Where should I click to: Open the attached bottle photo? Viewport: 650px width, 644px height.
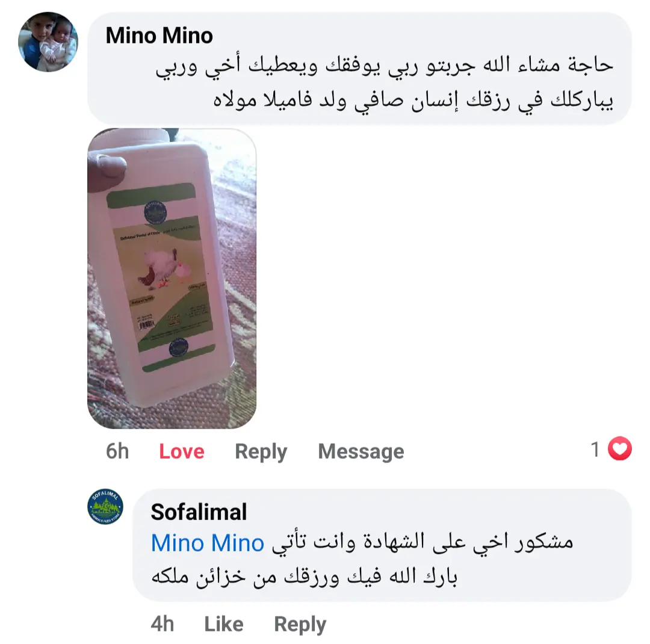pyautogui.click(x=172, y=278)
